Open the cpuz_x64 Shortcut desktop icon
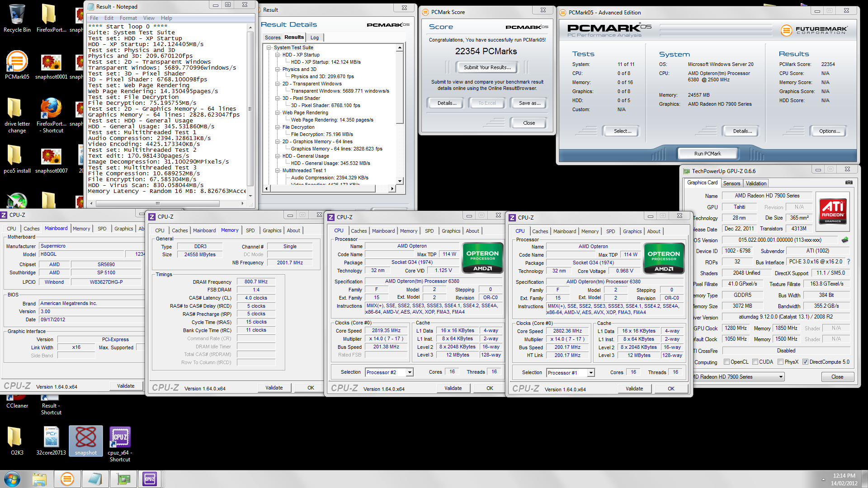This screenshot has height=488, width=868. [x=120, y=444]
